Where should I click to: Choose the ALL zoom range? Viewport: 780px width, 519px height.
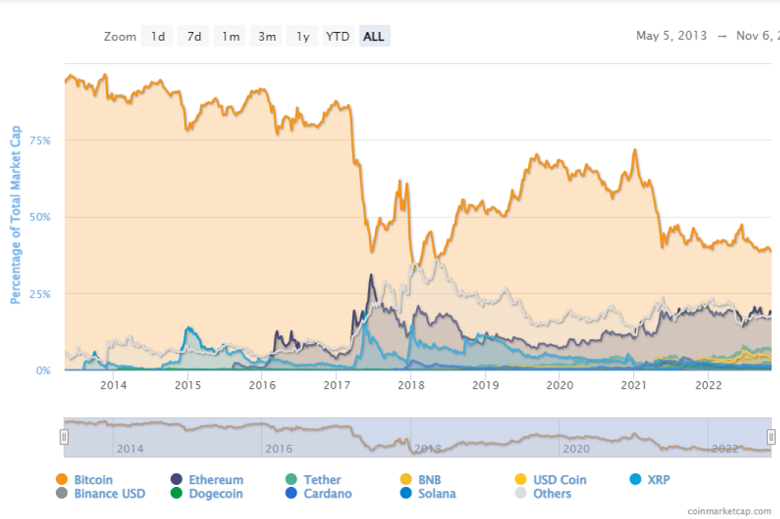click(374, 37)
